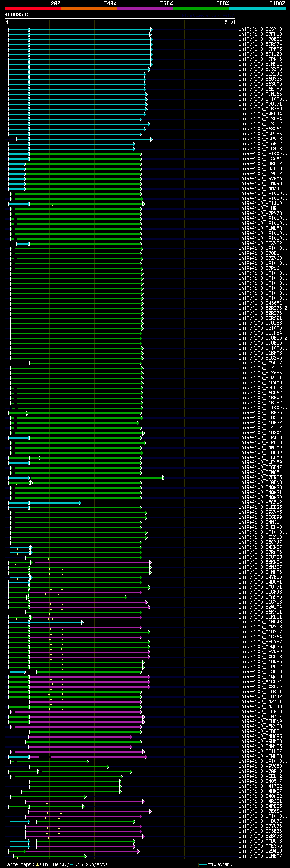290x868 pixels.
Task: Click the hit label UniRef100_A7QI71
Action: (x=260, y=104)
